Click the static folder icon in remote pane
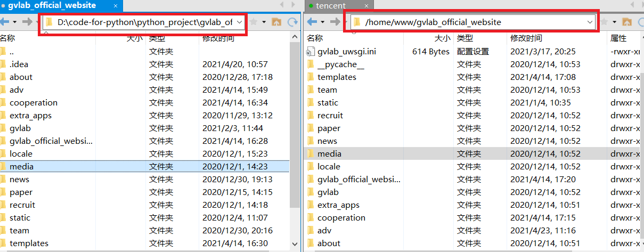 [x=311, y=102]
